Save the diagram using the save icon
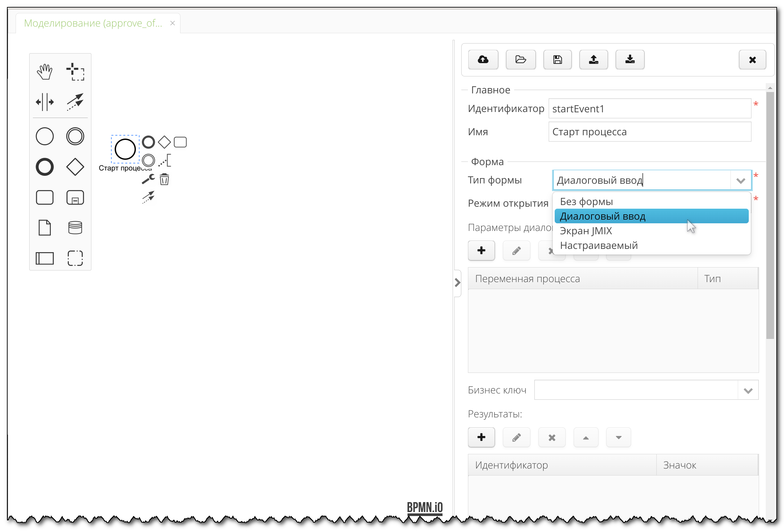Image resolution: width=784 pixels, height=532 pixels. (557, 59)
